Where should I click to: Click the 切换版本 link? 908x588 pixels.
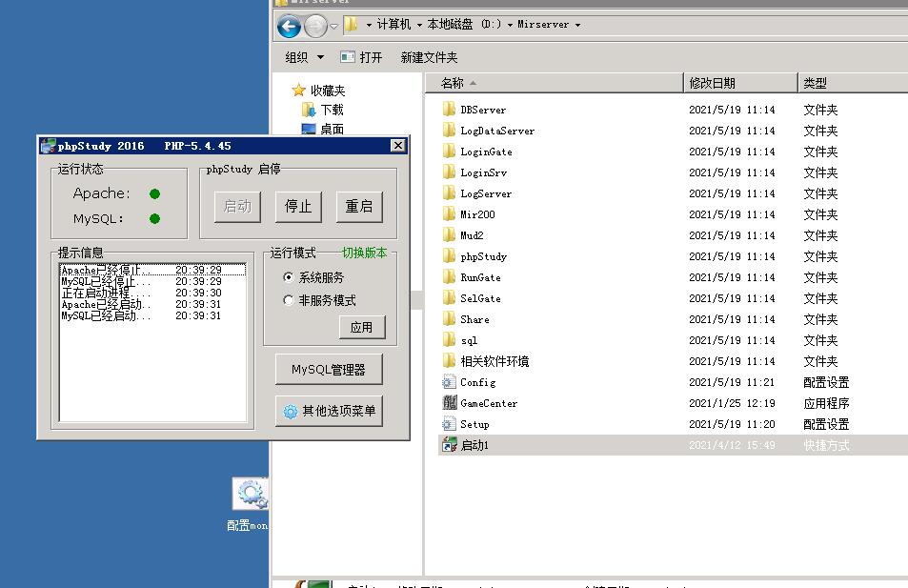click(364, 253)
